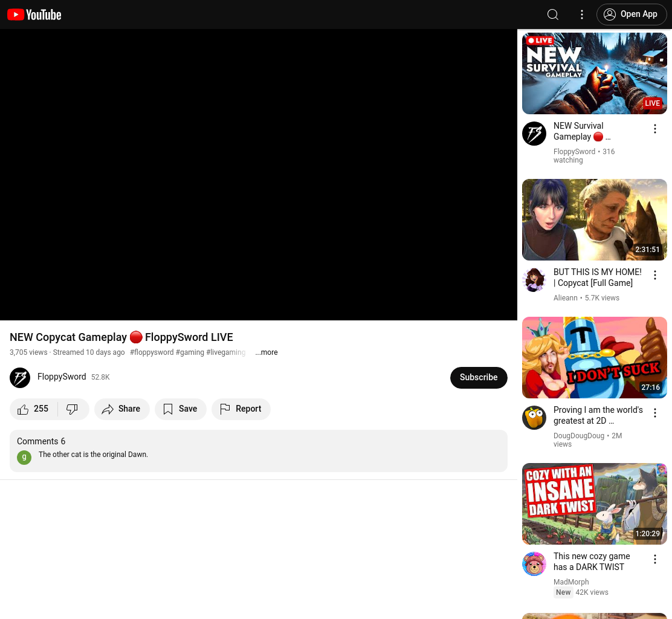This screenshot has width=672, height=619.
Task: Open the 'I DON'T SUCK' video thumbnail
Action: point(595,357)
